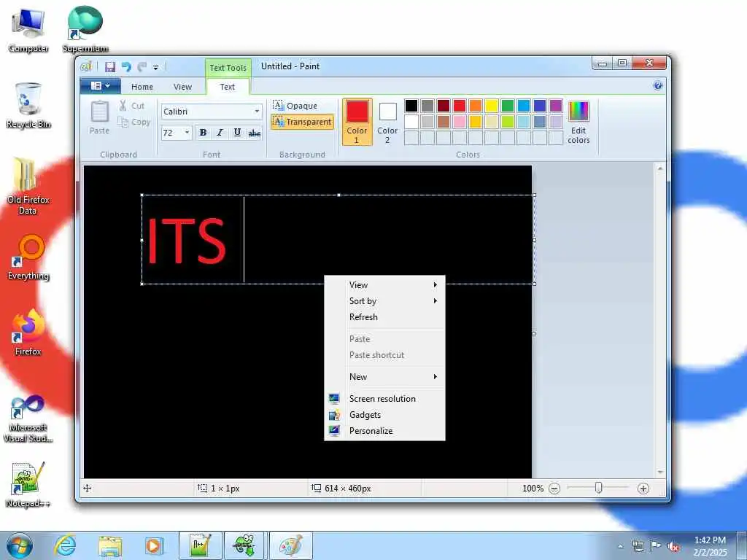The height and width of the screenshot is (560, 747).
Task: Select Everything desktop shortcut
Action: pos(28,257)
